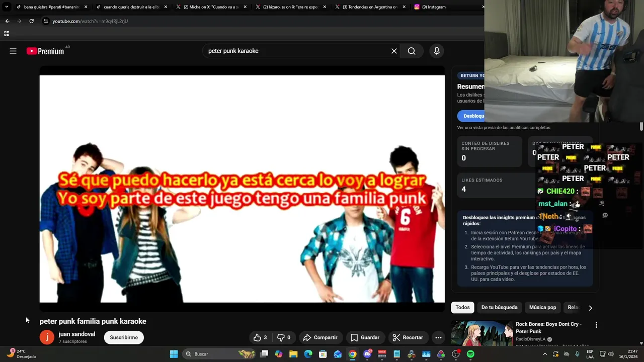
Task: Open Rock Bones Boys Dont Cry thumbnail
Action: click(482, 333)
